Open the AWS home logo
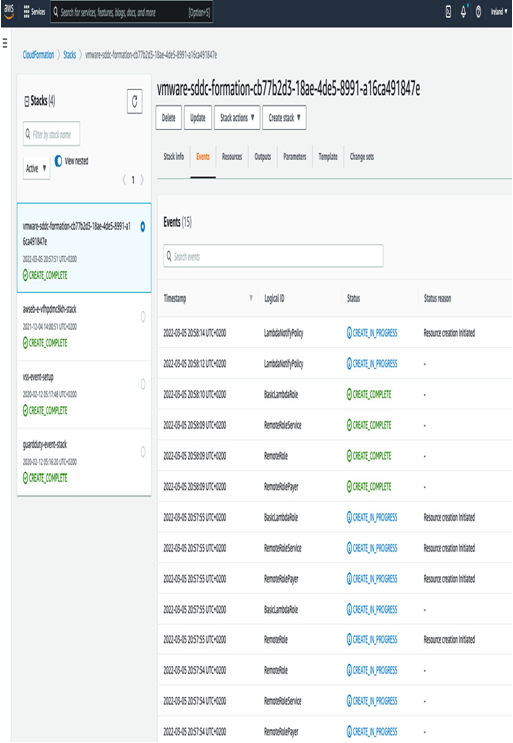Screen dimensions: 513x743 tap(9, 11)
